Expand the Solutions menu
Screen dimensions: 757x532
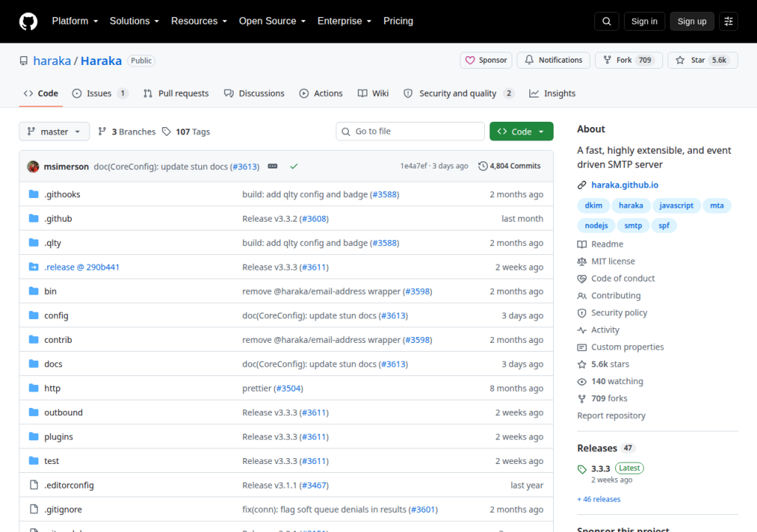point(135,21)
